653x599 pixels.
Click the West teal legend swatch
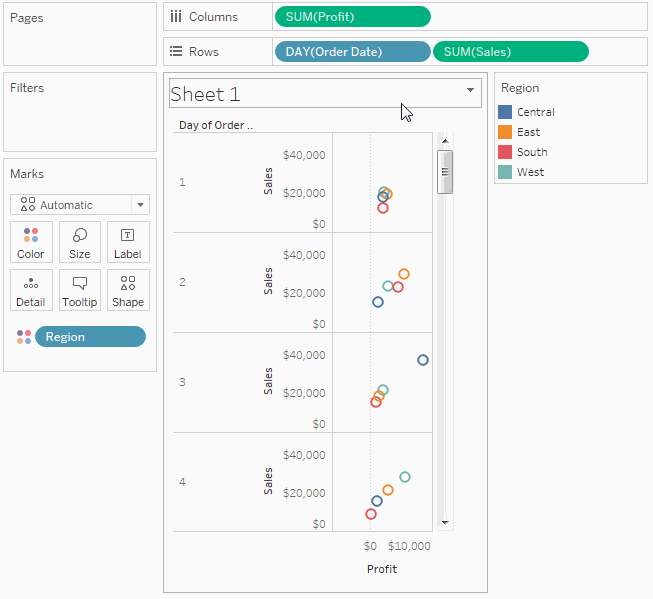click(x=505, y=172)
